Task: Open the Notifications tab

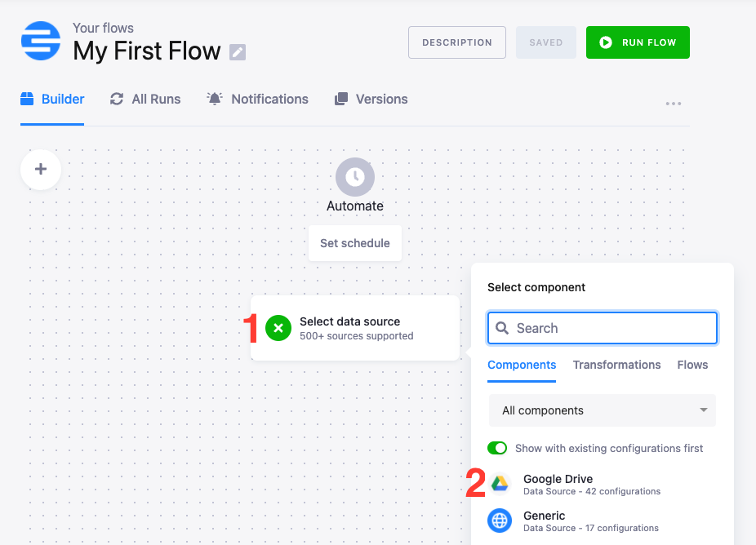Action: (x=258, y=99)
